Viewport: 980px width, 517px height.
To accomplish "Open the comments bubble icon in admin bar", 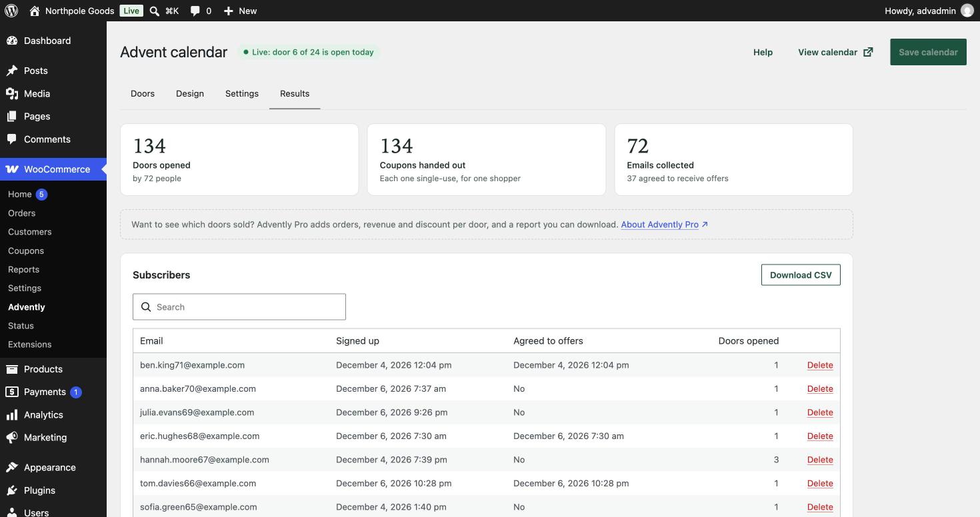I will 195,11.
